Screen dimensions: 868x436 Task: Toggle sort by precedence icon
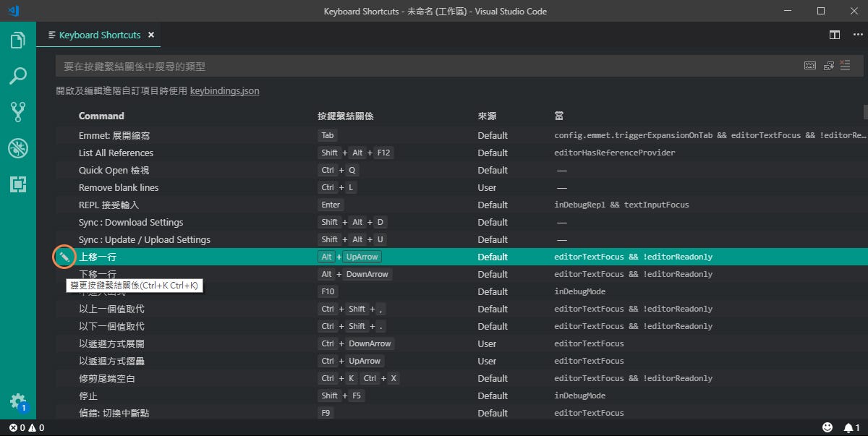click(x=829, y=66)
